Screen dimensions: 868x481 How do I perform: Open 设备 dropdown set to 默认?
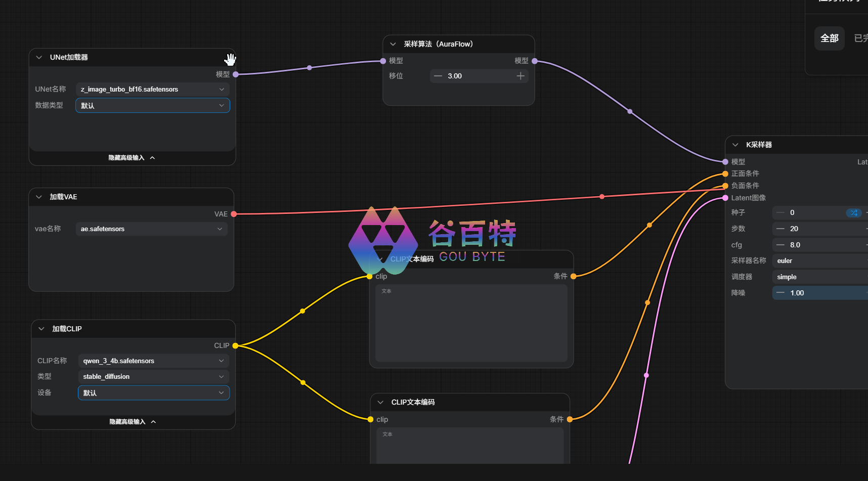click(154, 393)
